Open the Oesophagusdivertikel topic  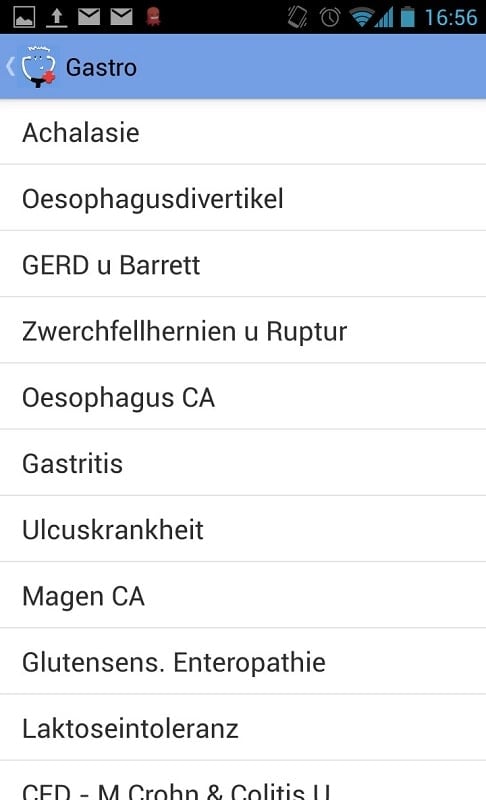[243, 198]
